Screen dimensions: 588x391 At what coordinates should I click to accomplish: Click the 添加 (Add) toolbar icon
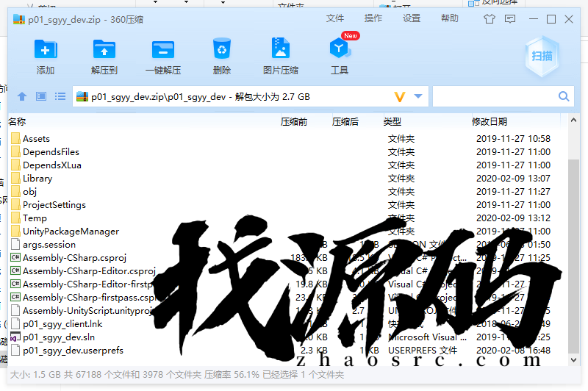click(x=46, y=49)
